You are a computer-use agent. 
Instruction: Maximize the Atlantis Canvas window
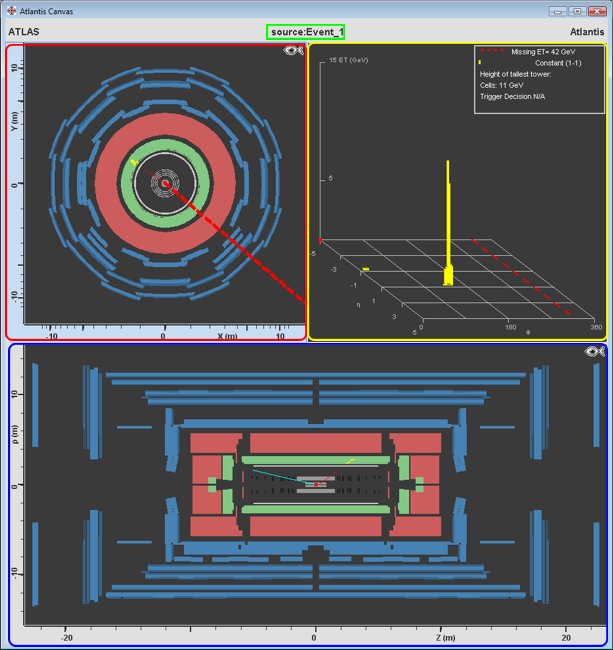point(577,11)
